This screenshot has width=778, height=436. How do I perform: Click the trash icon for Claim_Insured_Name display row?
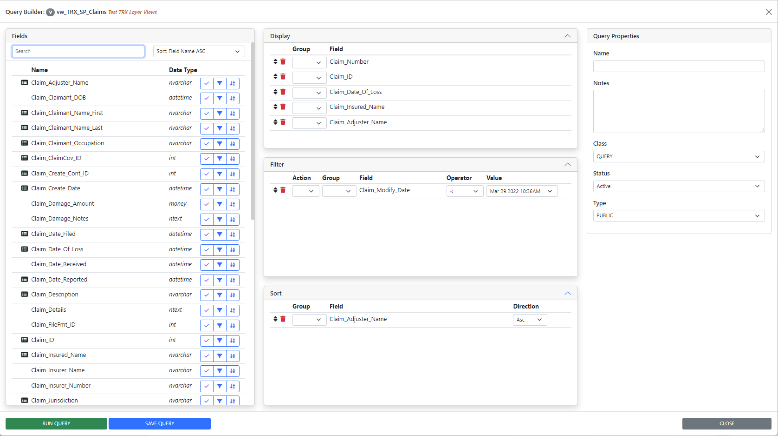(x=283, y=107)
